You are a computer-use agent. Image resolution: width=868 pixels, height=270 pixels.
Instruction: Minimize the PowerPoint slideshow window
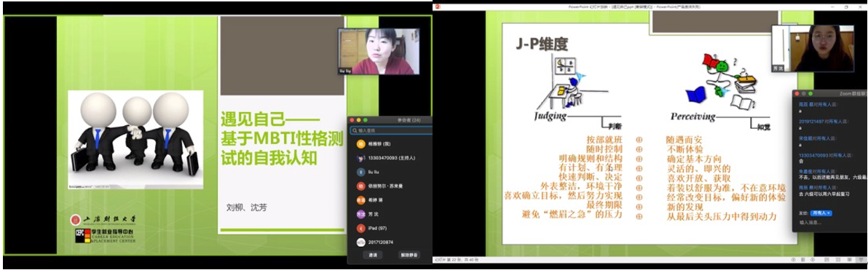point(832,7)
